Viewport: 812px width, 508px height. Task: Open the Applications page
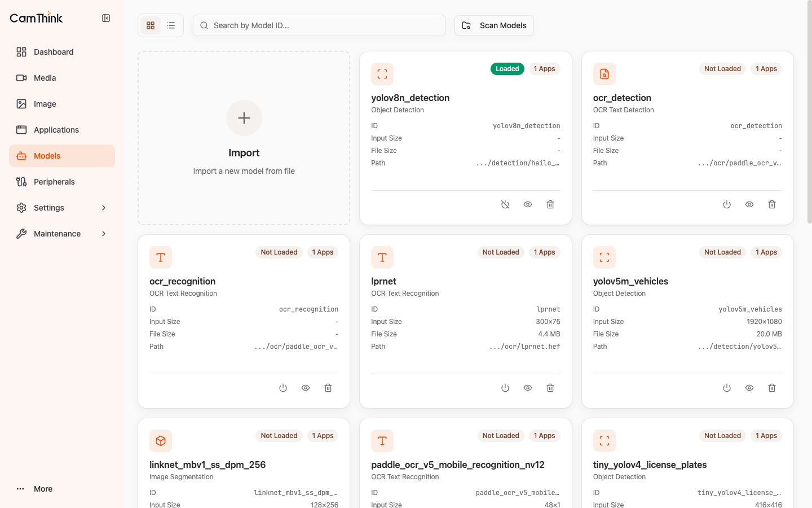(62, 130)
